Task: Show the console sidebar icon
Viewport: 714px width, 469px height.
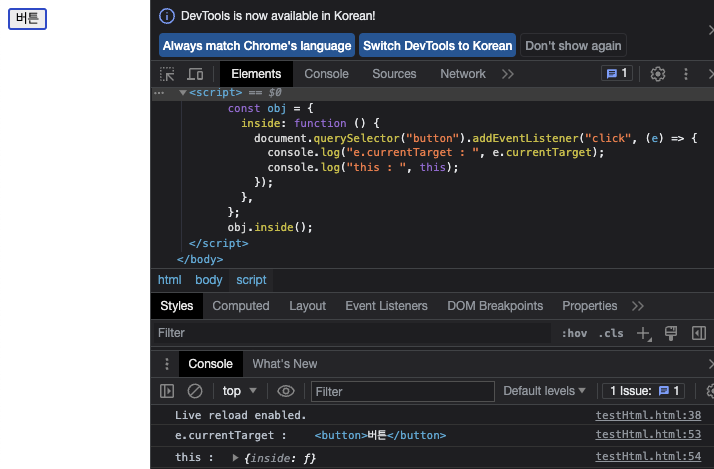Action: [167, 391]
